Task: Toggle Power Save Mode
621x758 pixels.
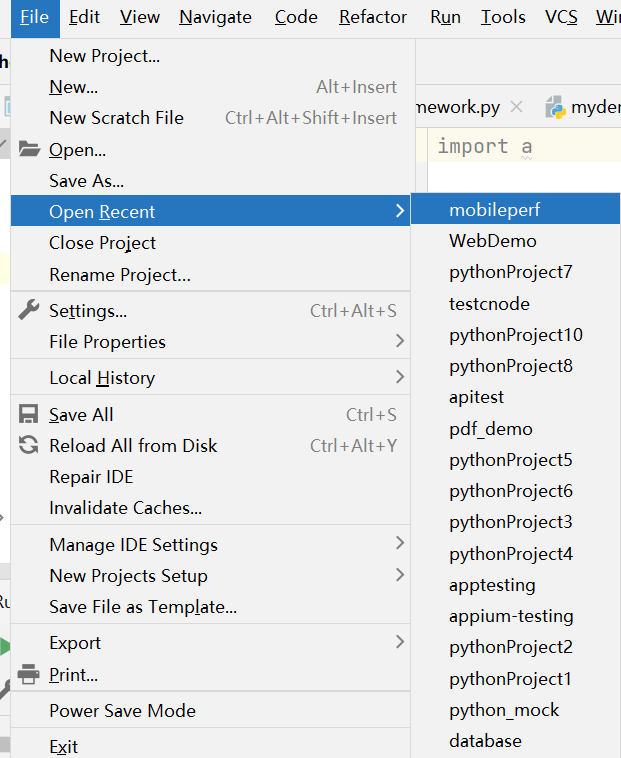Action: [122, 711]
